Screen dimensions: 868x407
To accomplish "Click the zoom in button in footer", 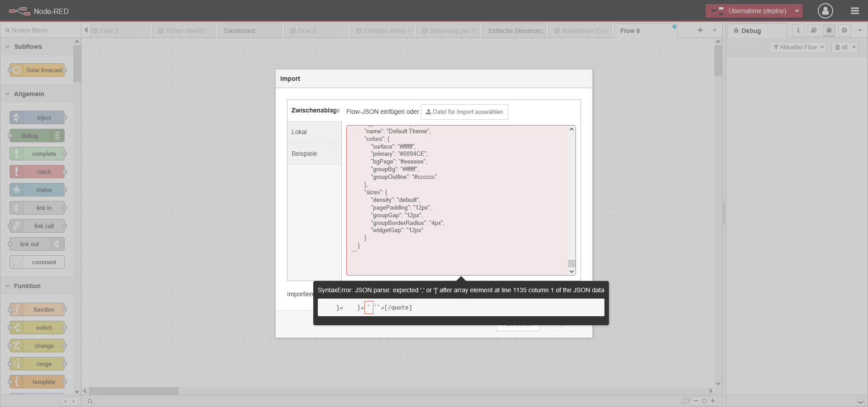I will 713,401.
